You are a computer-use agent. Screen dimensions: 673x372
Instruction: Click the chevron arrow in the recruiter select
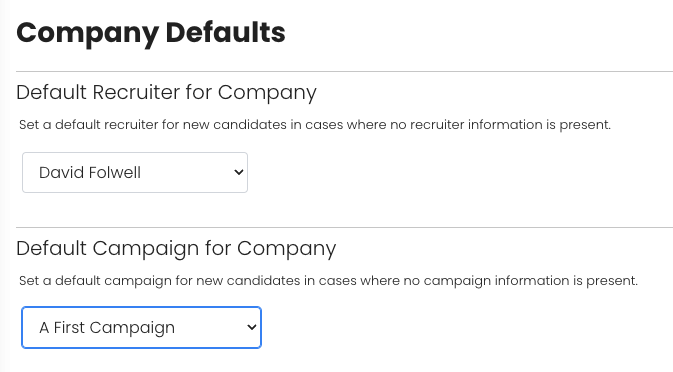tap(239, 172)
